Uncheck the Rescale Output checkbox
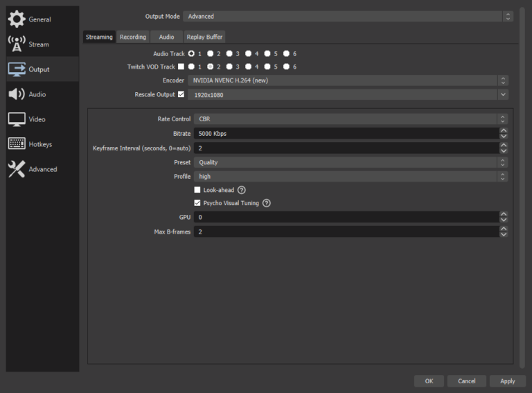 point(181,94)
